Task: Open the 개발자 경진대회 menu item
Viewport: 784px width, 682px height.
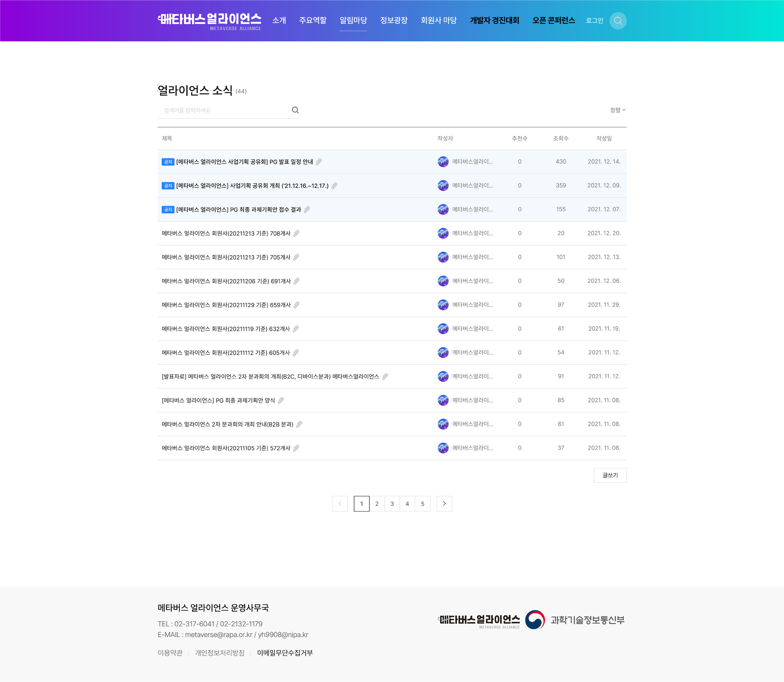Action: click(494, 20)
